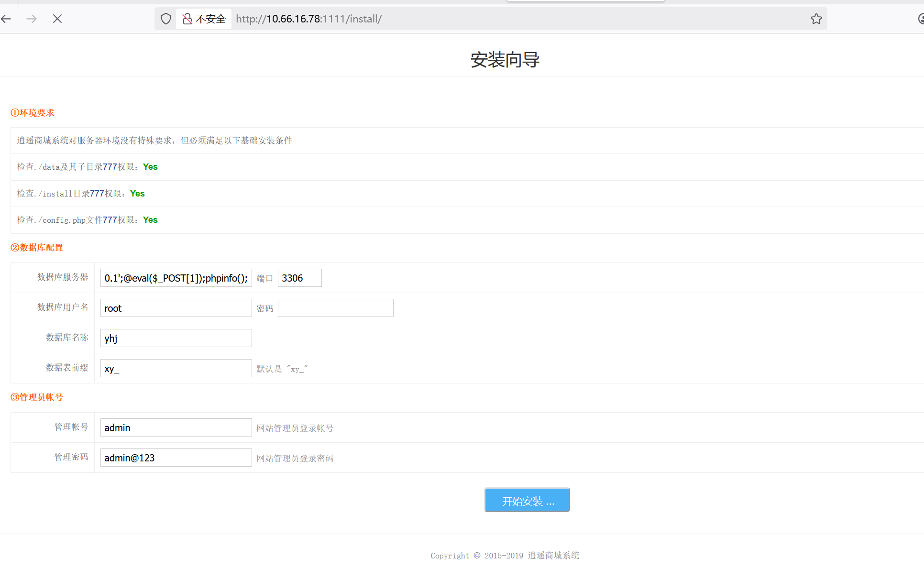Image resolution: width=924 pixels, height=568 pixels.
Task: Bookmark this page with star icon
Action: (x=816, y=19)
